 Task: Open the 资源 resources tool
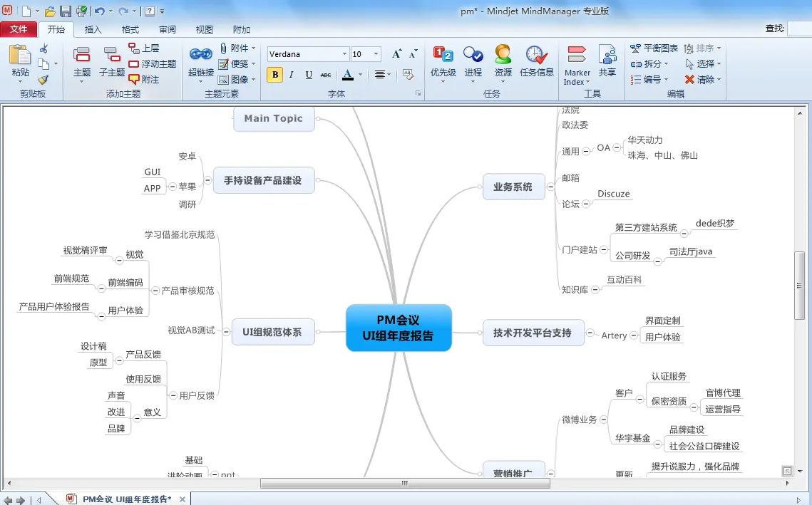coord(503,56)
